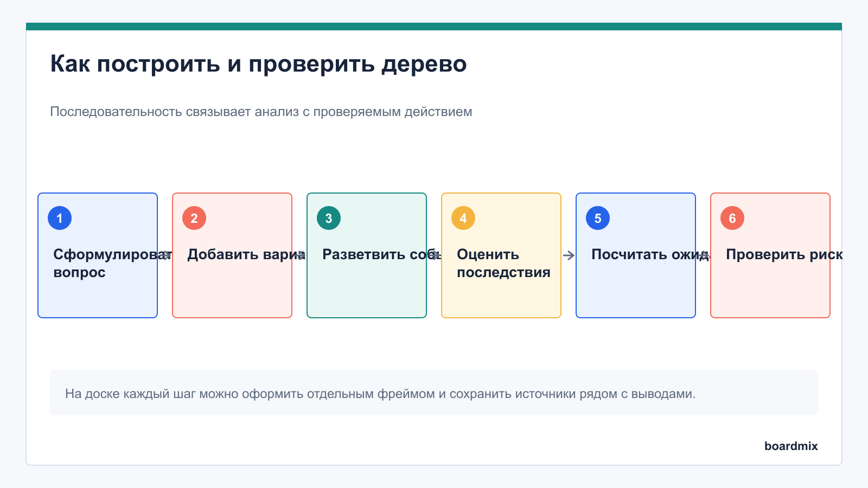Click the blue step 5 number badge
This screenshot has width=868, height=488.
click(x=598, y=218)
